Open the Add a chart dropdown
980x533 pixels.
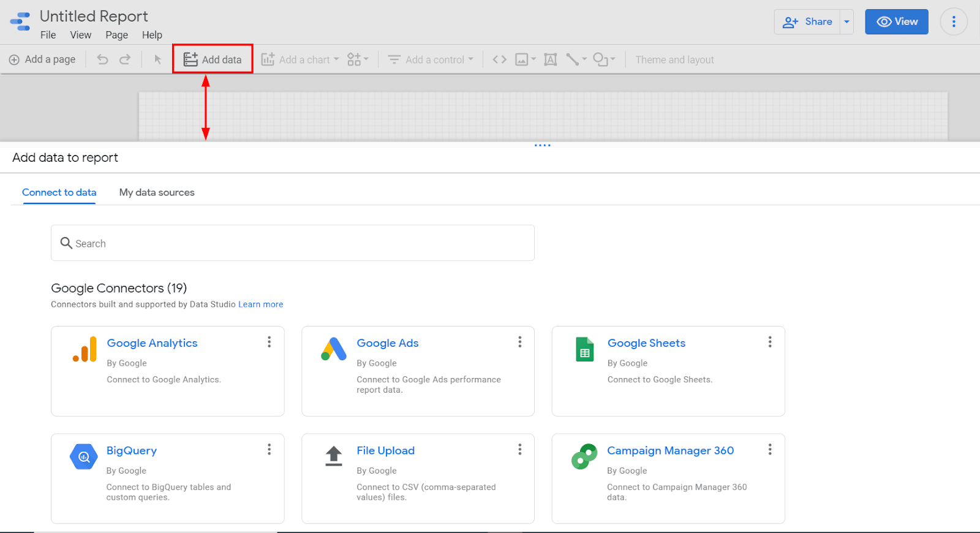(x=300, y=59)
